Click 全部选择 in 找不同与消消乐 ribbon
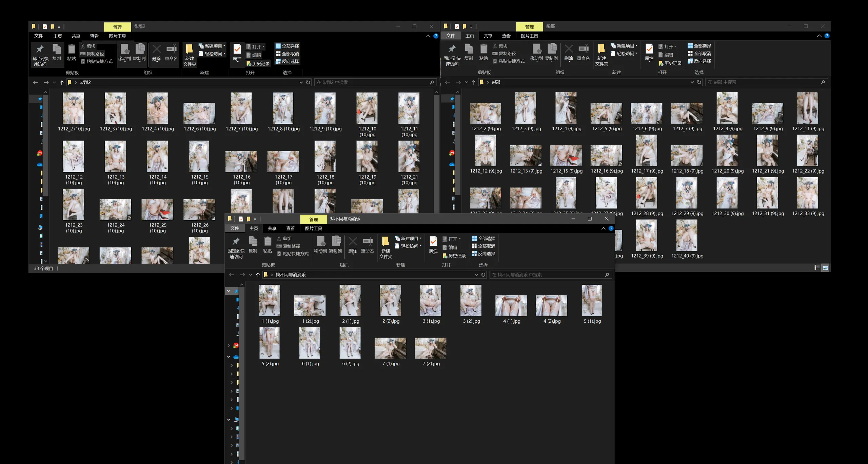The image size is (868, 464). [483, 238]
